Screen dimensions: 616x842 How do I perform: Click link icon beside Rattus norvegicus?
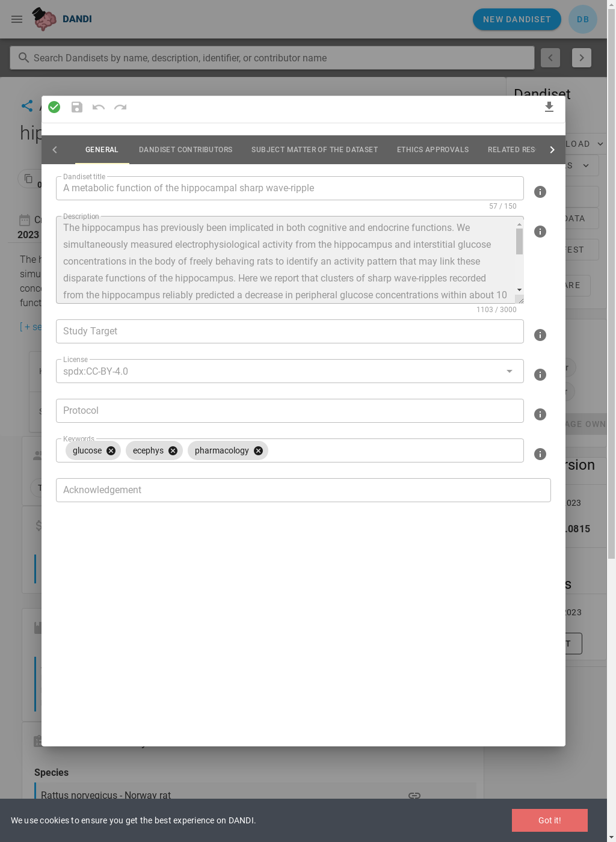pos(414,795)
